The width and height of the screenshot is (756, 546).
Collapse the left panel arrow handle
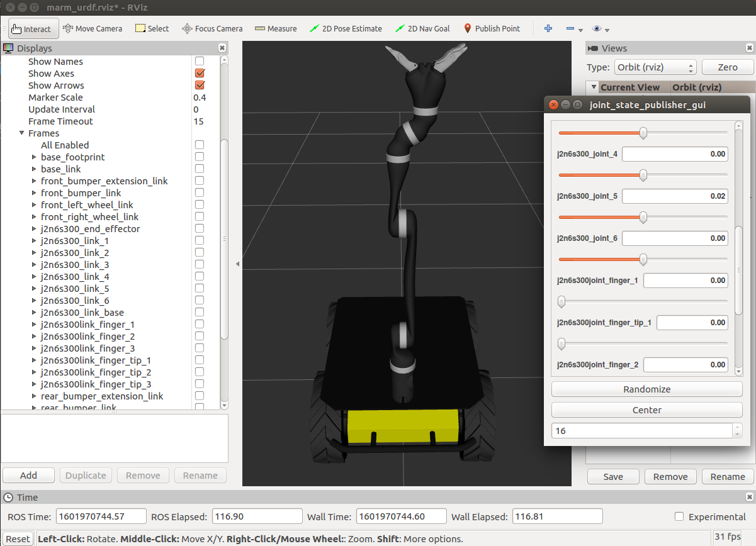click(x=237, y=264)
